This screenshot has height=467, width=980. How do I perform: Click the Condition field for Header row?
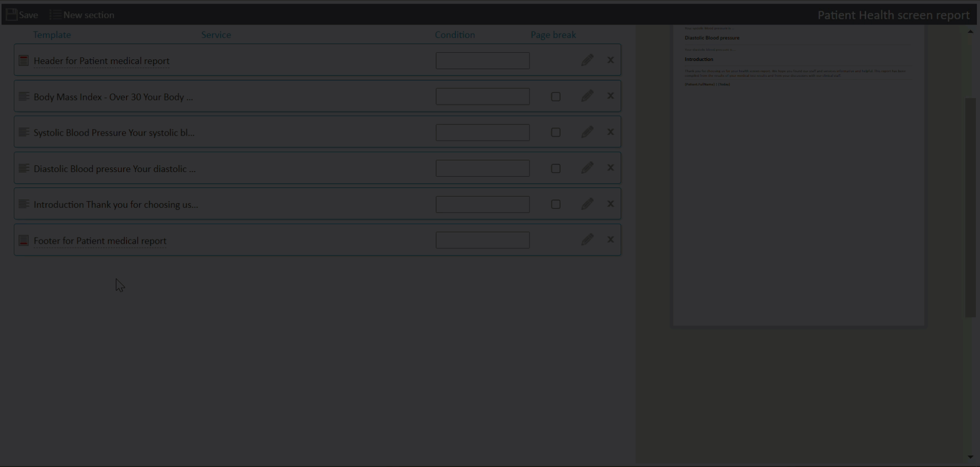482,61
